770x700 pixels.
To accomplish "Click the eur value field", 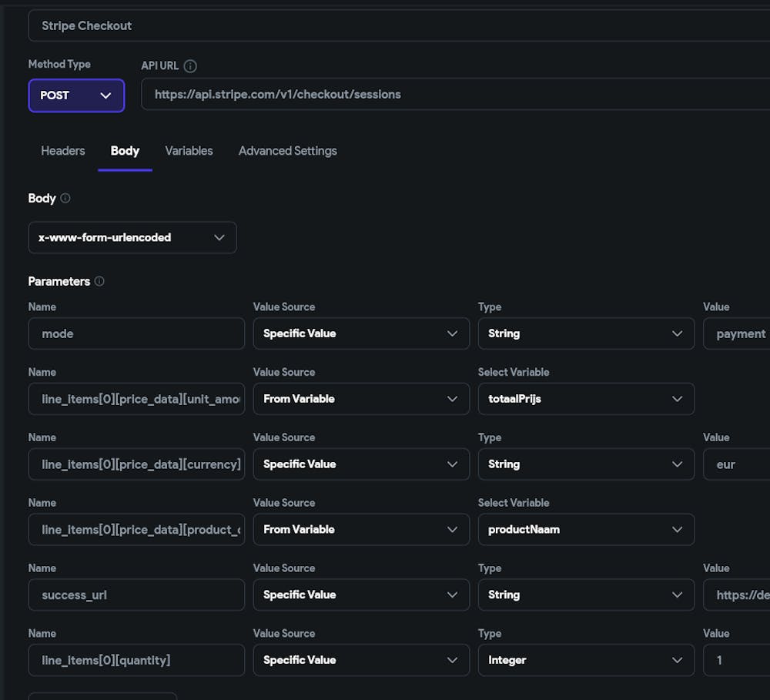I will click(737, 464).
